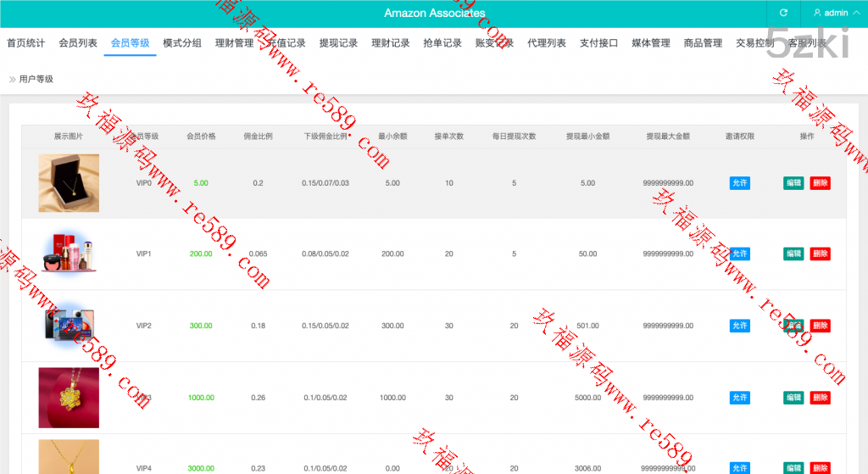Open the admin user menu
This screenshot has height=474, width=868.
point(831,13)
